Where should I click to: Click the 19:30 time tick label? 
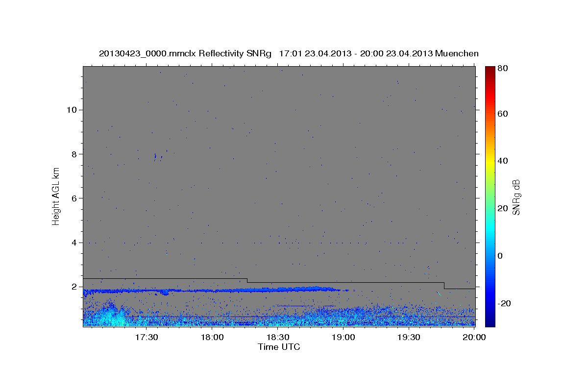coord(409,338)
